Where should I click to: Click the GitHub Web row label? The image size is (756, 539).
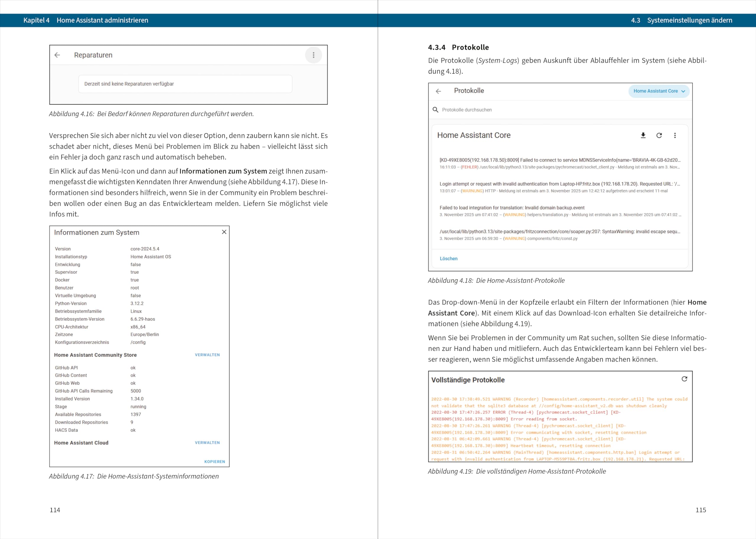[x=67, y=383]
